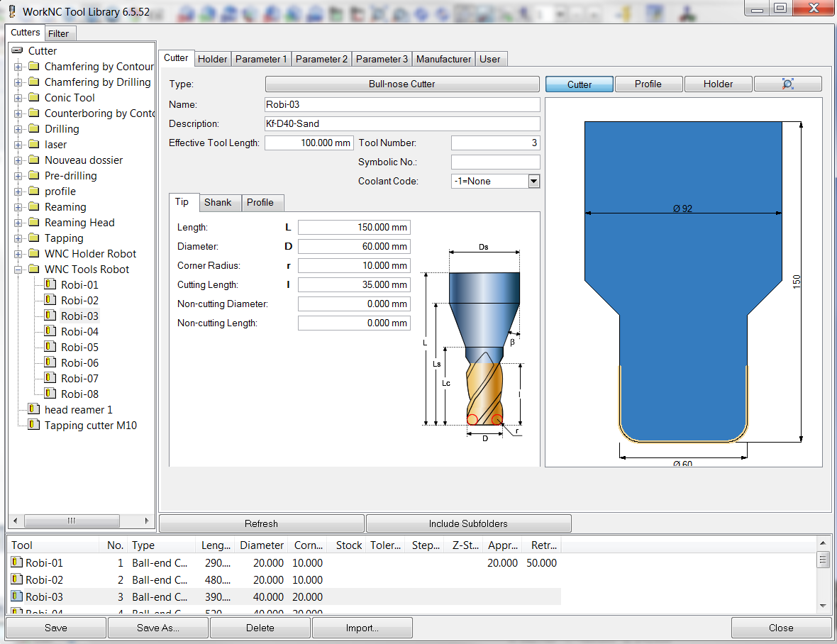Click the Robi-01 icon in tool table

pos(17,562)
